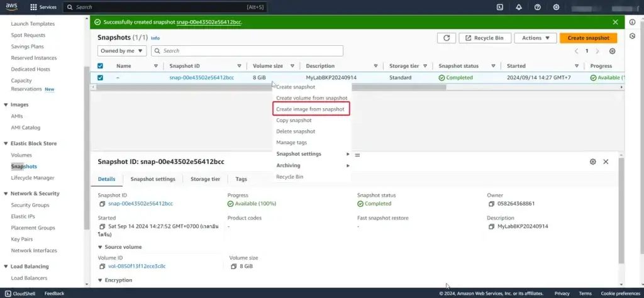The image size is (644, 298).
Task: Uncheck the snap-00e43502e56412bcc row checkbox
Action: tap(100, 77)
